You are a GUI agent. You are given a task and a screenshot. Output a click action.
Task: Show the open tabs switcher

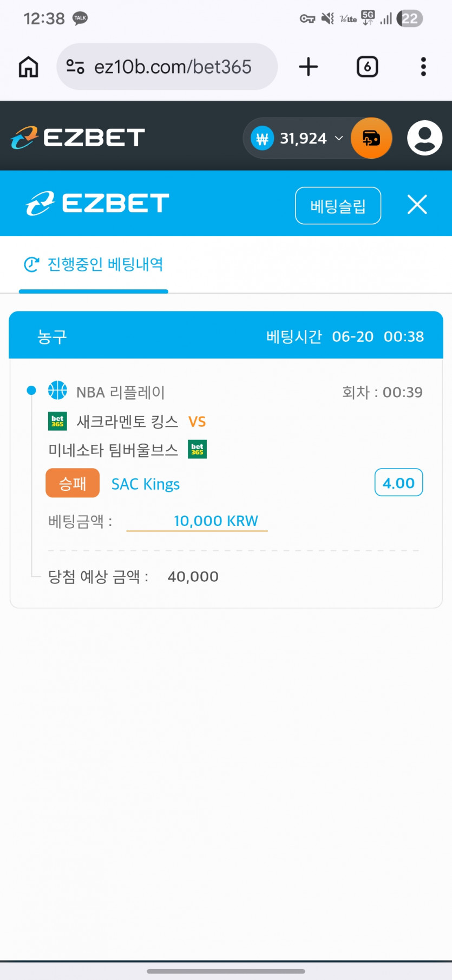pos(368,67)
